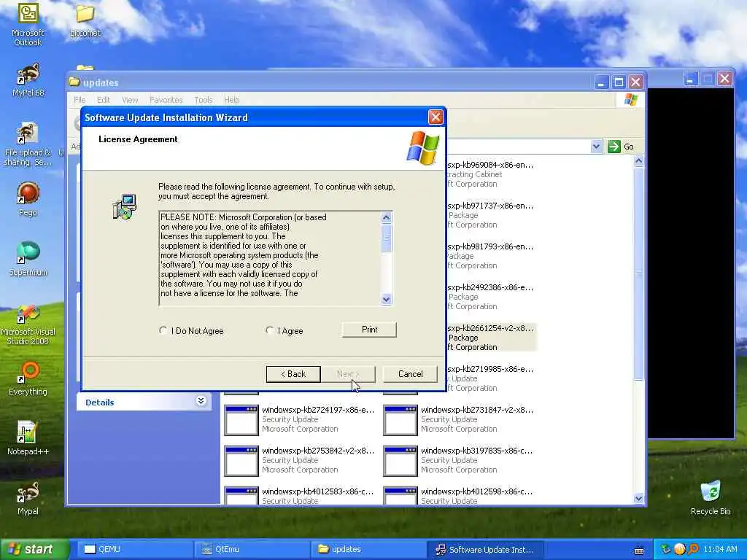Close the Software Update Installation Wizard

436,117
